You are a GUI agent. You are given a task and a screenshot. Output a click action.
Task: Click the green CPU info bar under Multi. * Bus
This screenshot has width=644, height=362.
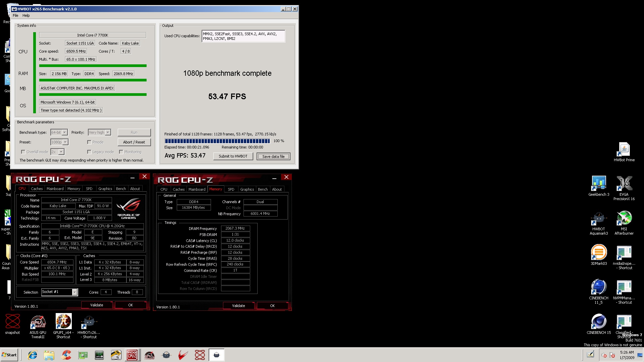tap(93, 66)
